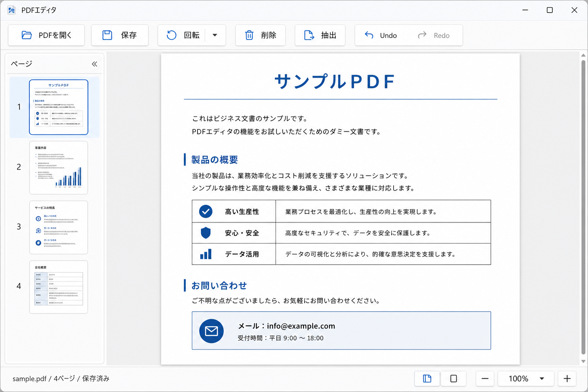Select page 3 thumbnail サービスの特長

(59, 227)
